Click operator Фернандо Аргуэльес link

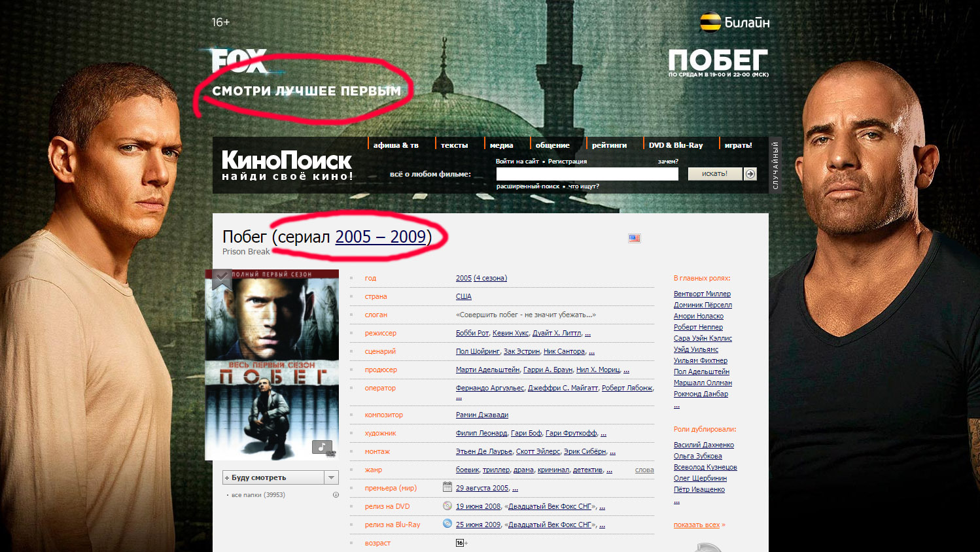coord(490,388)
